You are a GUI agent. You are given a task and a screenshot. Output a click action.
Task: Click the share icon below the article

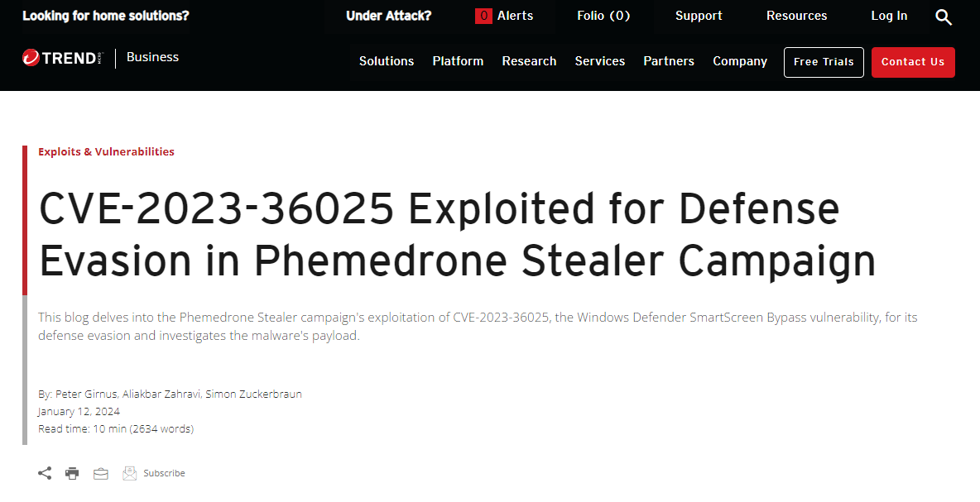(45, 473)
